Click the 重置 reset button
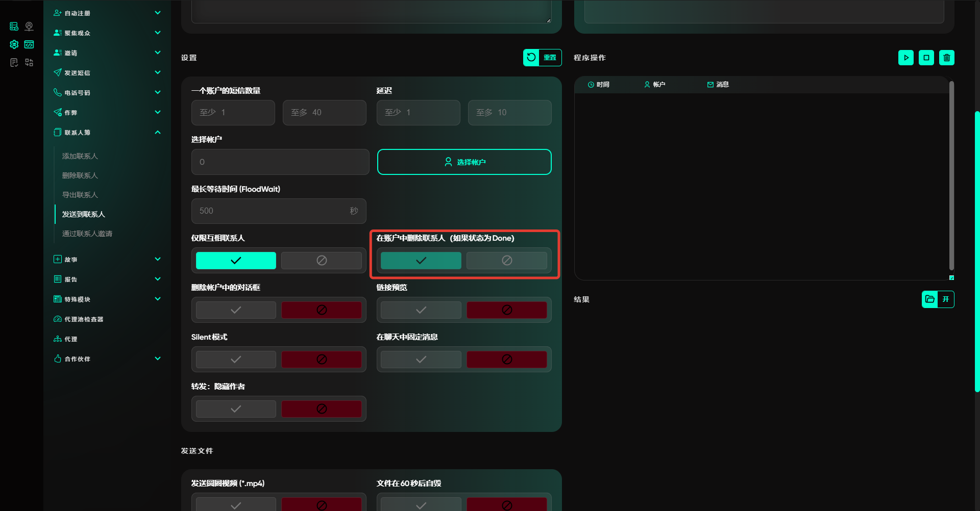Image resolution: width=980 pixels, height=511 pixels. point(542,58)
